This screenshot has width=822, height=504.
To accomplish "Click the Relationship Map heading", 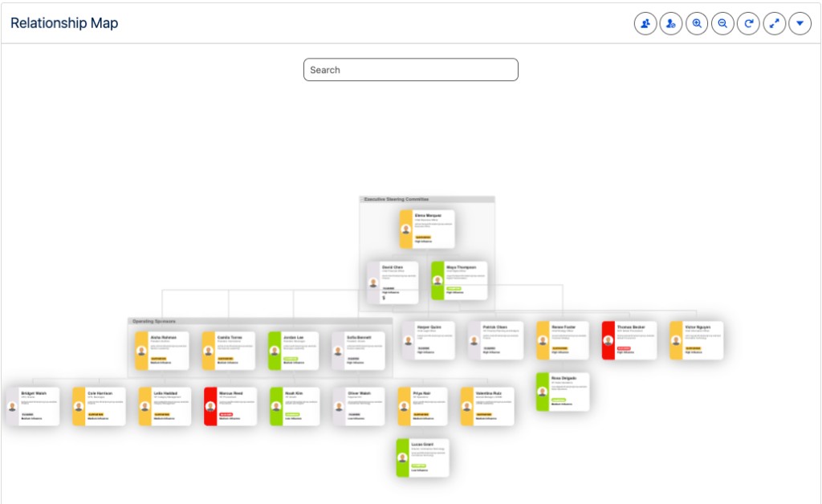I will point(64,23).
